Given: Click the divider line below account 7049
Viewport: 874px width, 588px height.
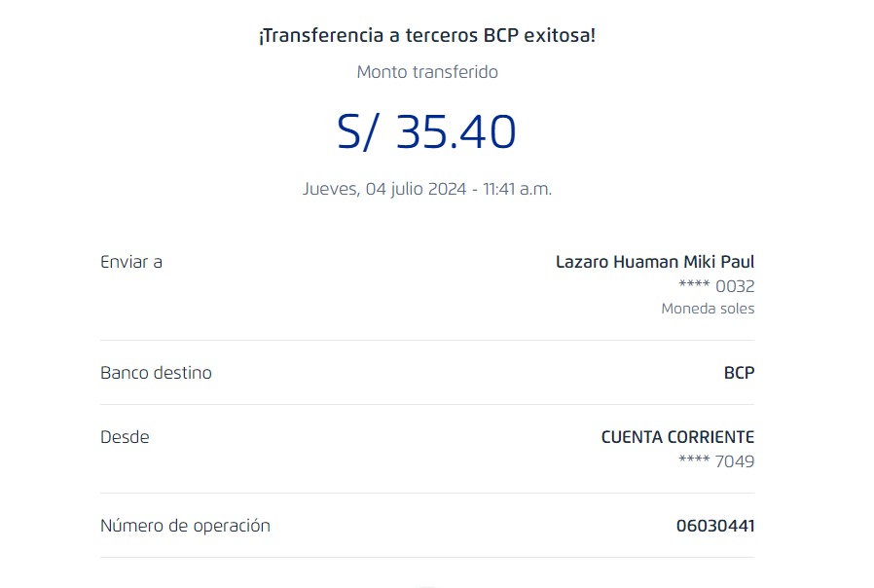Looking at the screenshot, I should (x=426, y=494).
